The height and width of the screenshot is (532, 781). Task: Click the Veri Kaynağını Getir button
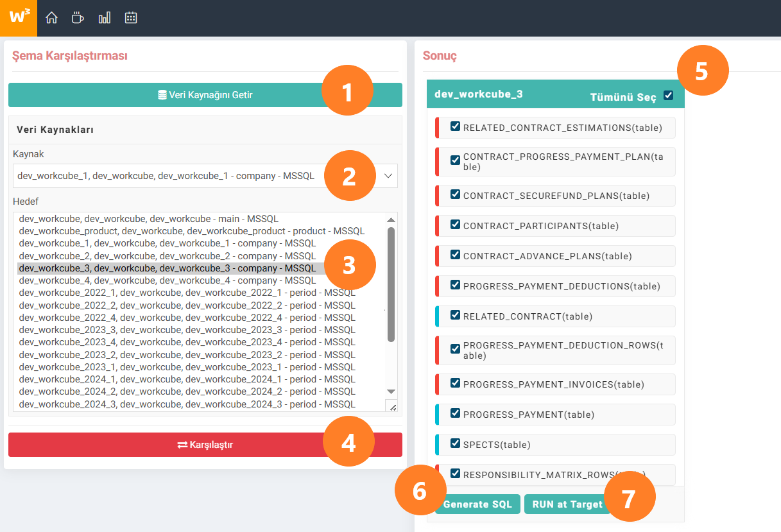205,95
